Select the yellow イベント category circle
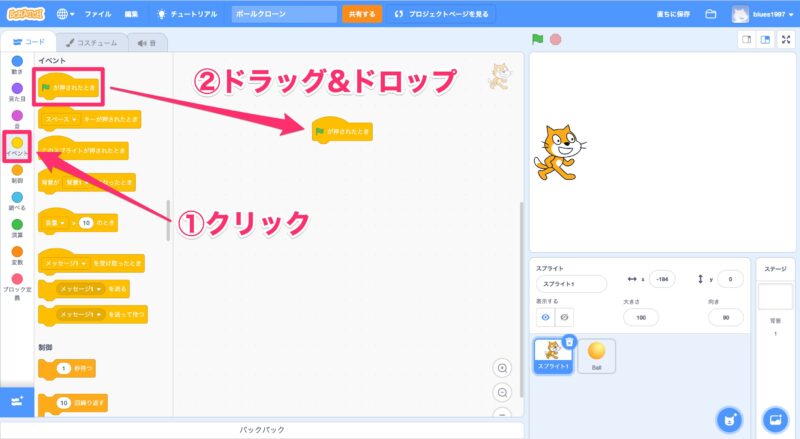The width and height of the screenshot is (800, 439). coord(17,143)
